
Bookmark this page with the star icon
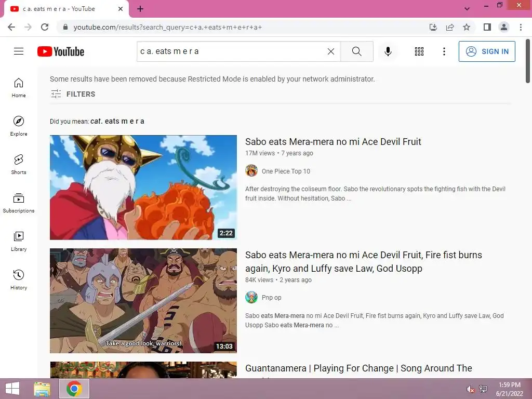tap(467, 27)
